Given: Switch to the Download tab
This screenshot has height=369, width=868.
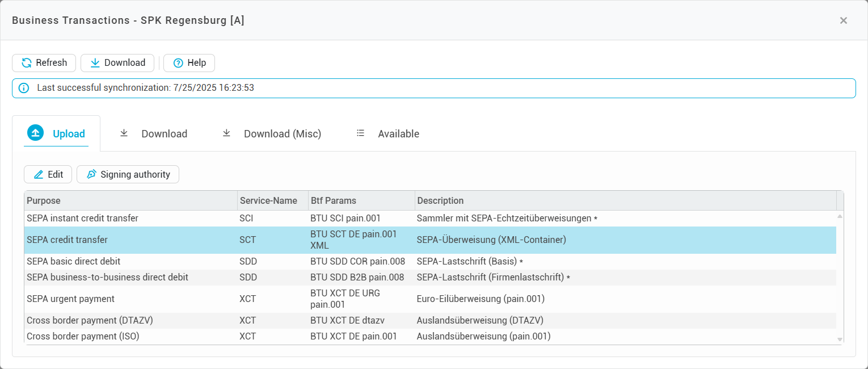Looking at the screenshot, I should 153,134.
